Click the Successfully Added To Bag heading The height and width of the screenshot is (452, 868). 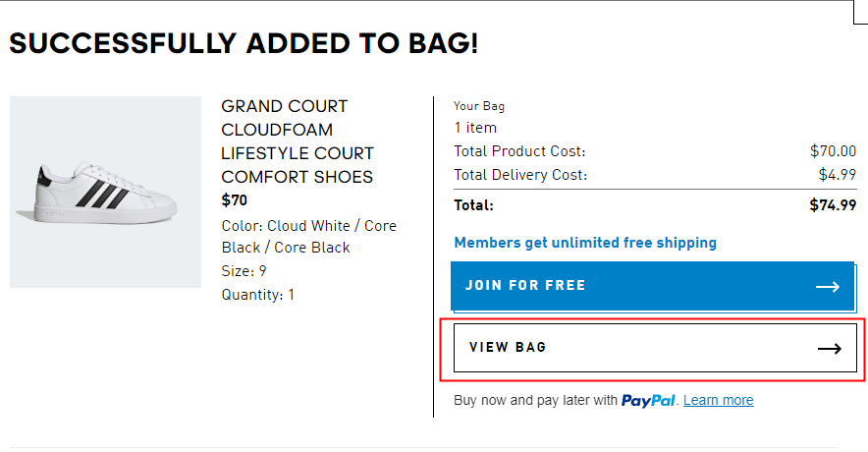coord(244,43)
